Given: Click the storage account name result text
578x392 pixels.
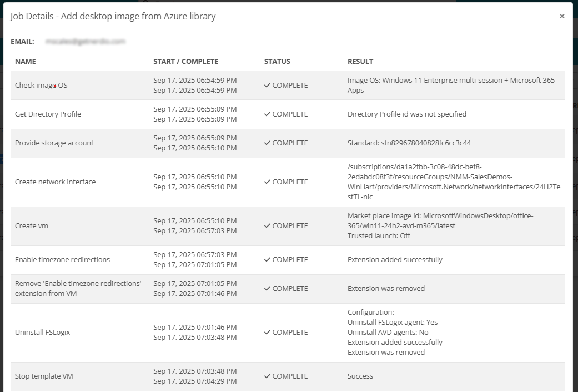Looking at the screenshot, I should [409, 143].
